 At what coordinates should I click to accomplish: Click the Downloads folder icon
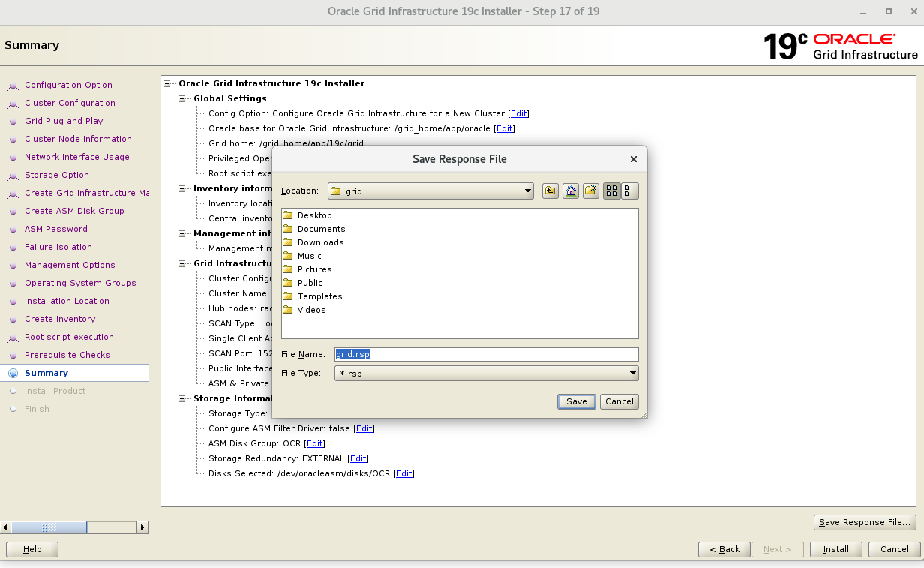tap(287, 242)
